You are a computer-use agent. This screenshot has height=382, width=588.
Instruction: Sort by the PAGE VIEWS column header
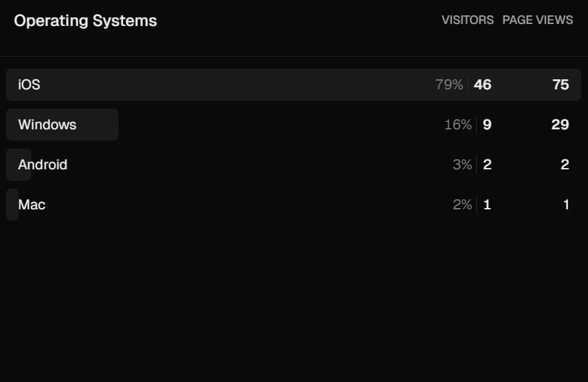(537, 20)
